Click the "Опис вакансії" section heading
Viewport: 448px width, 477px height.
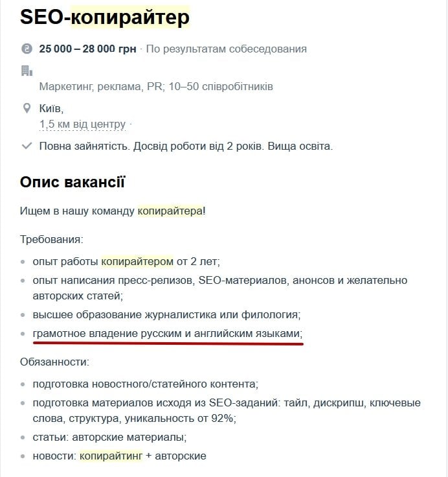73,182
